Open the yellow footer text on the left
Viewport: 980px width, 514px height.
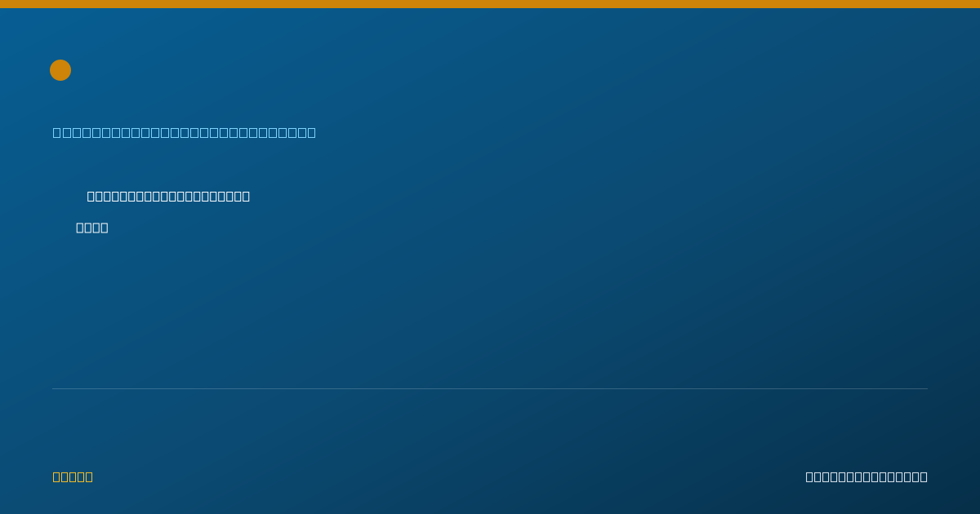73,476
